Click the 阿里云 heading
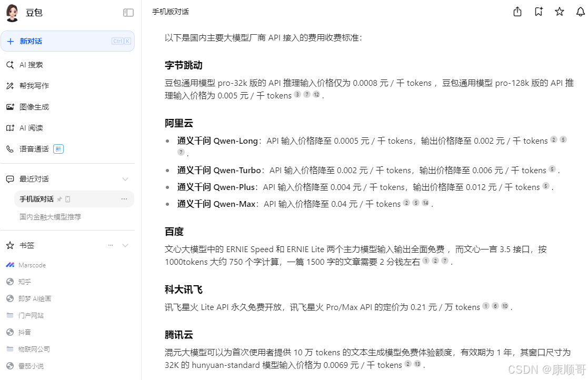588x380 pixels. tap(179, 123)
